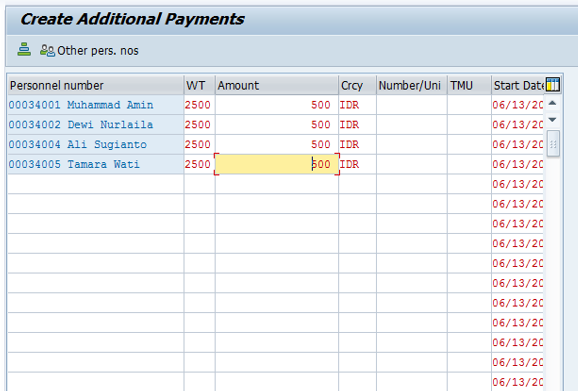The width and height of the screenshot is (578, 391).
Task: Click Number/Uni field for Tamara Wati
Action: (x=411, y=164)
